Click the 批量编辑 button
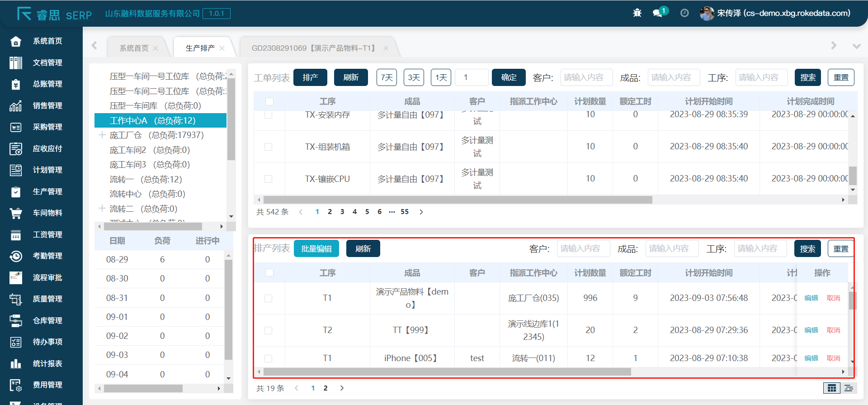Viewport: 868px width, 405px height. tap(316, 249)
